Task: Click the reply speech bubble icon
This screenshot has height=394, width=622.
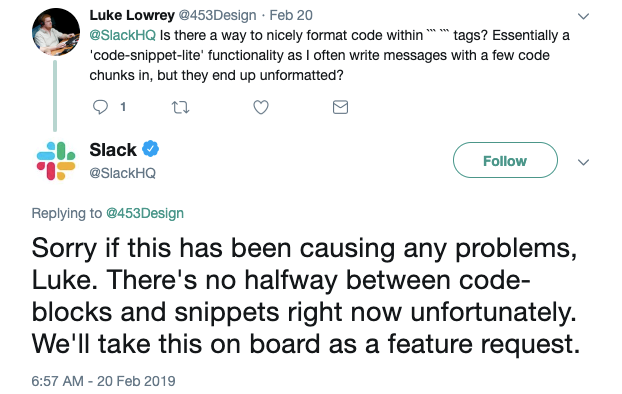Action: (x=100, y=107)
